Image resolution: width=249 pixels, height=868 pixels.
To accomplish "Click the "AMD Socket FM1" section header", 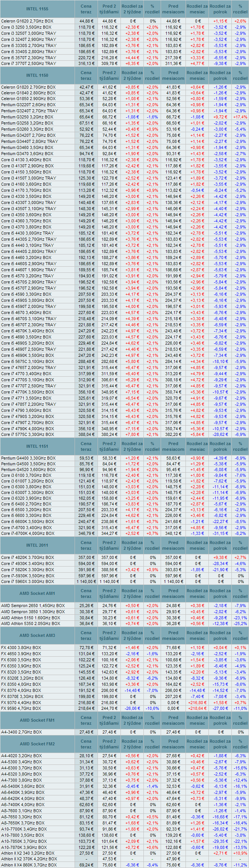I will pyautogui.click(x=37, y=720).
